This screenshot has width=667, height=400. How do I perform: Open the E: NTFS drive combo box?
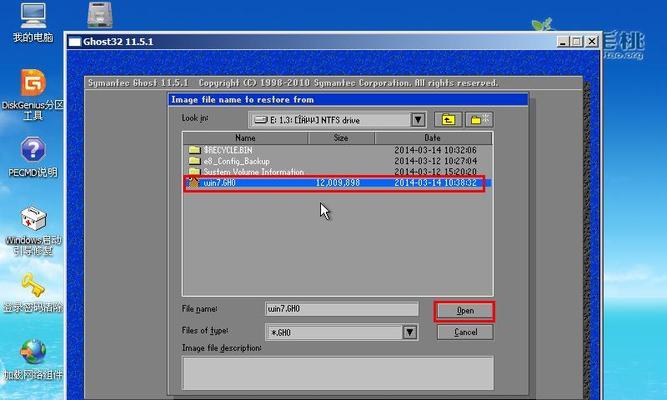point(337,120)
